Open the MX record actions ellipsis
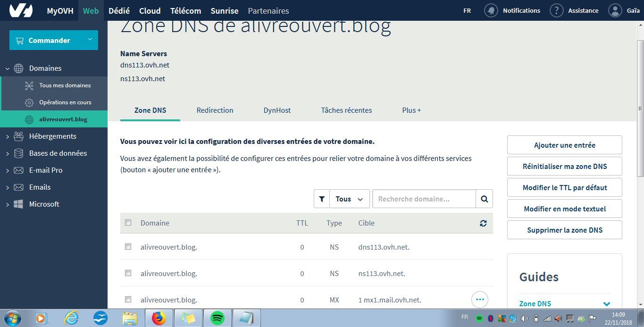 [480, 300]
